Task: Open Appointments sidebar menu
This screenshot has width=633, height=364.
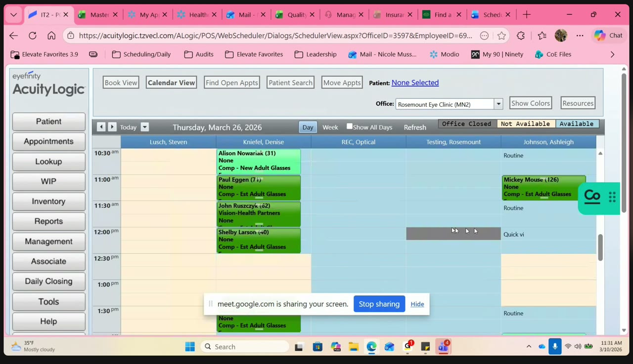Action: [48, 141]
